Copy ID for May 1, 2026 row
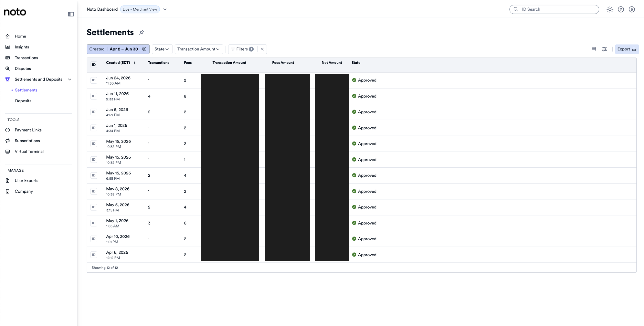The height and width of the screenshot is (326, 644). pyautogui.click(x=94, y=223)
